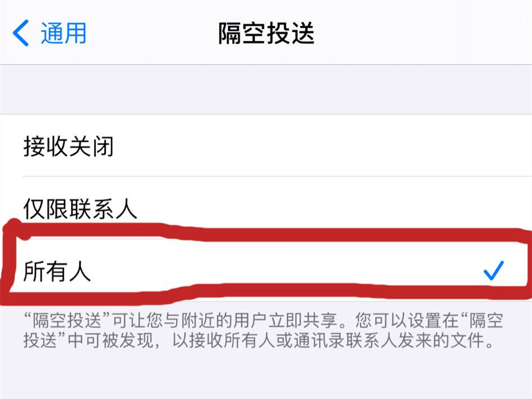This screenshot has height=399, width=532.
Task: Select the 所有人 receiving option
Action: (x=266, y=270)
